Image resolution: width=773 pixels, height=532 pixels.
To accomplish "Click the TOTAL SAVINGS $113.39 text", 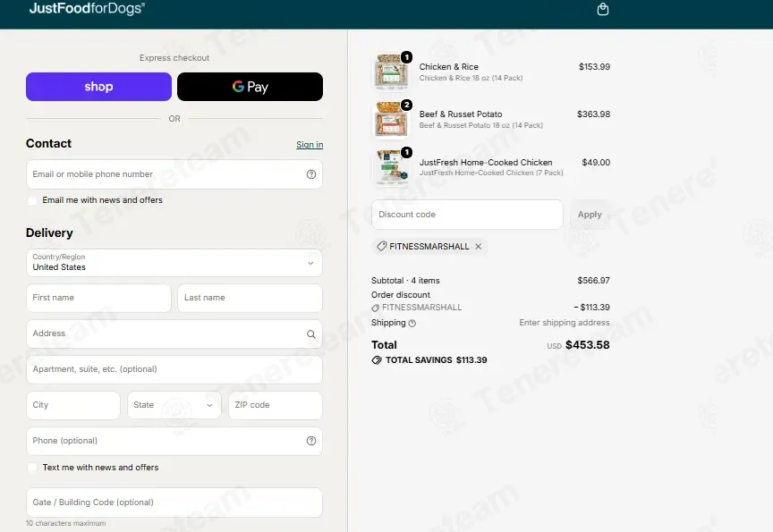I will click(x=436, y=360).
